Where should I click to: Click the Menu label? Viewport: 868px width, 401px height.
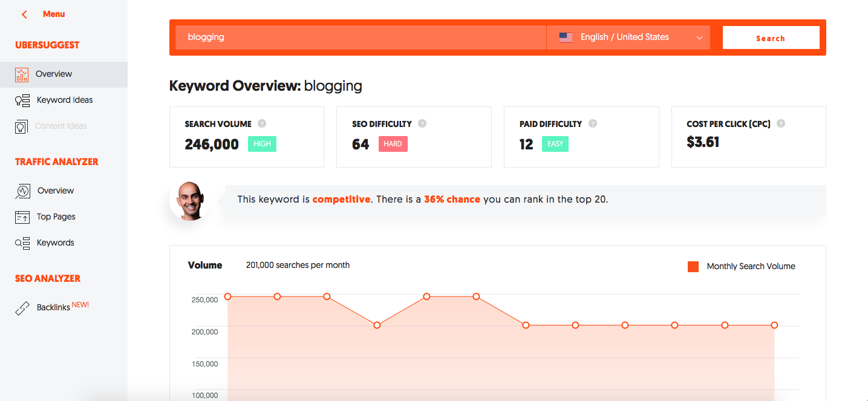click(x=54, y=14)
